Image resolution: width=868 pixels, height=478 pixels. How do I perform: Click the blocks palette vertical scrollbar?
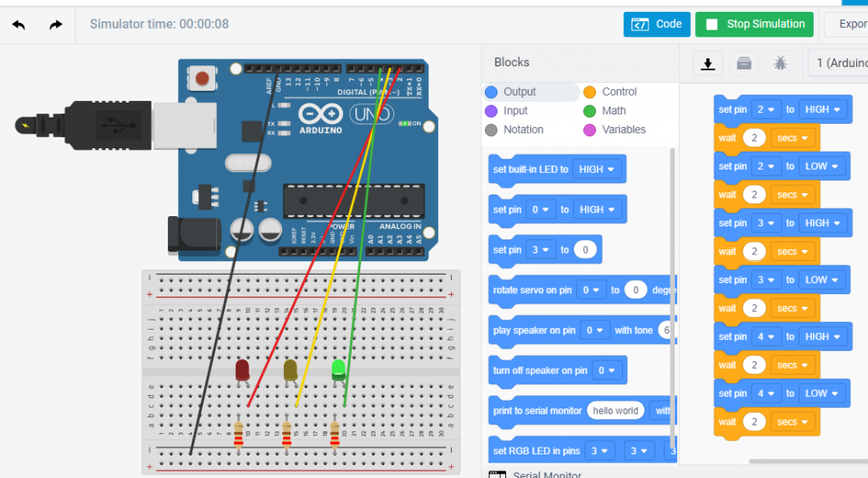[x=673, y=297]
